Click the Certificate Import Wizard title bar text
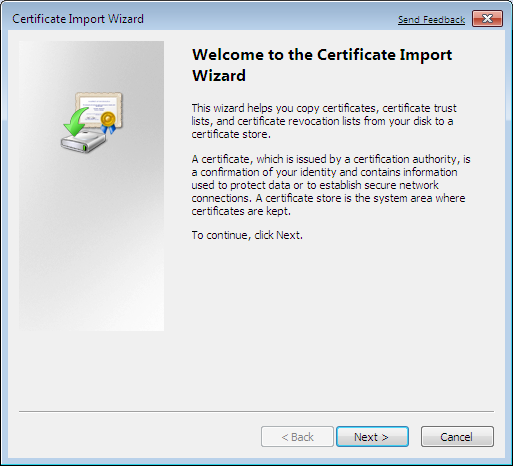Viewport: 513px width, 466px height. coord(78,19)
